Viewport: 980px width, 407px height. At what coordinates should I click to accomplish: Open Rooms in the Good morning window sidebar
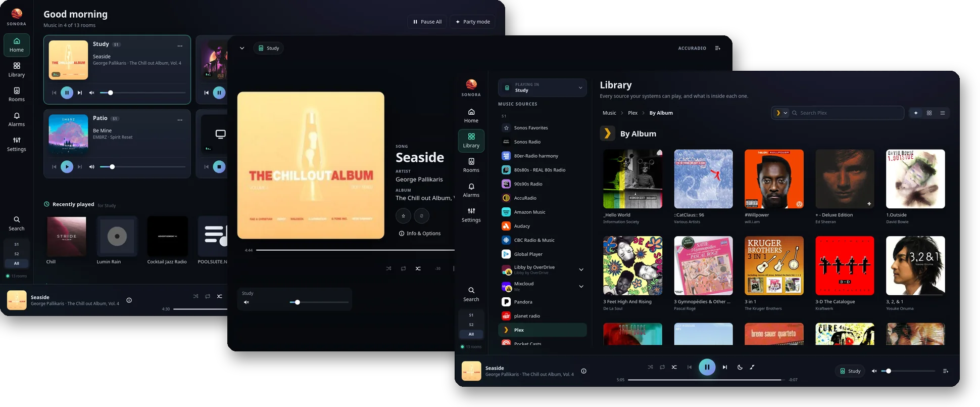17,95
